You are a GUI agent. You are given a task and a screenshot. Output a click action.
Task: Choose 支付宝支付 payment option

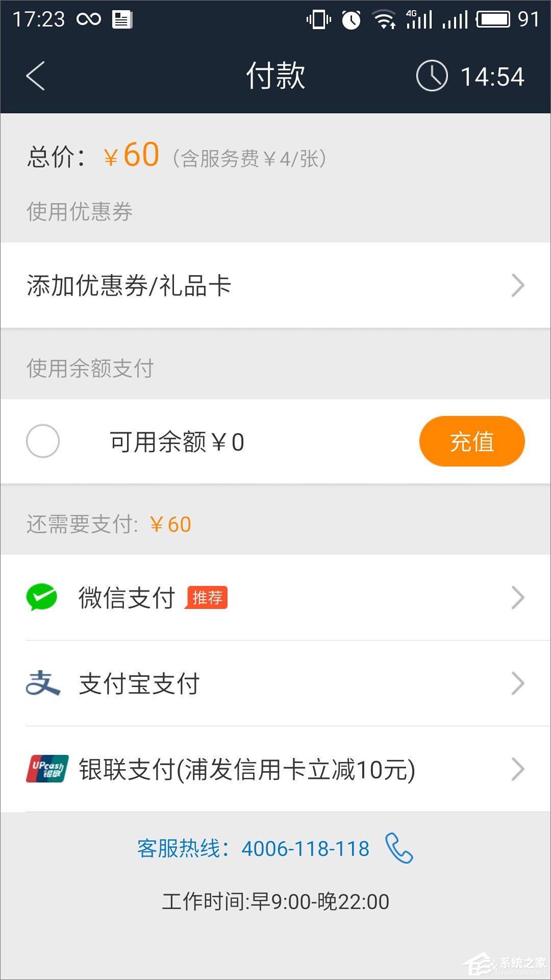pyautogui.click(x=139, y=683)
